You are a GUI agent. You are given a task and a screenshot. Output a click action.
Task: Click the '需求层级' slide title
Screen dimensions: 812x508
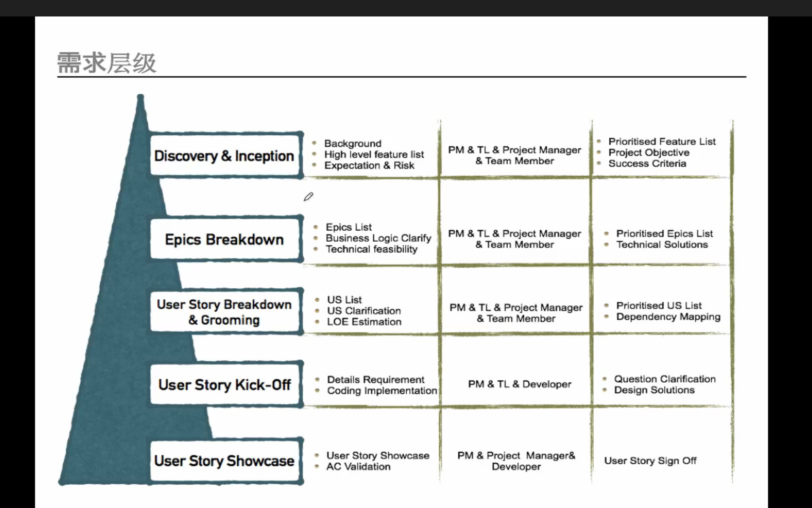click(x=107, y=63)
